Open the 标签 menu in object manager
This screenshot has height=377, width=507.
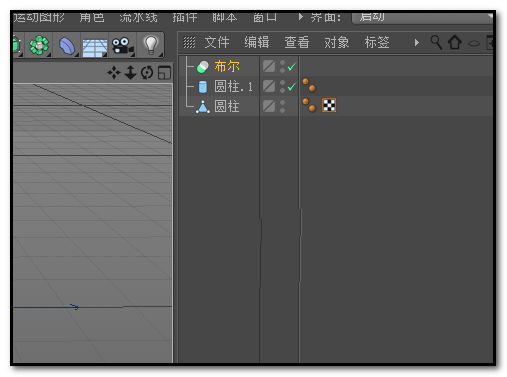pyautogui.click(x=377, y=42)
